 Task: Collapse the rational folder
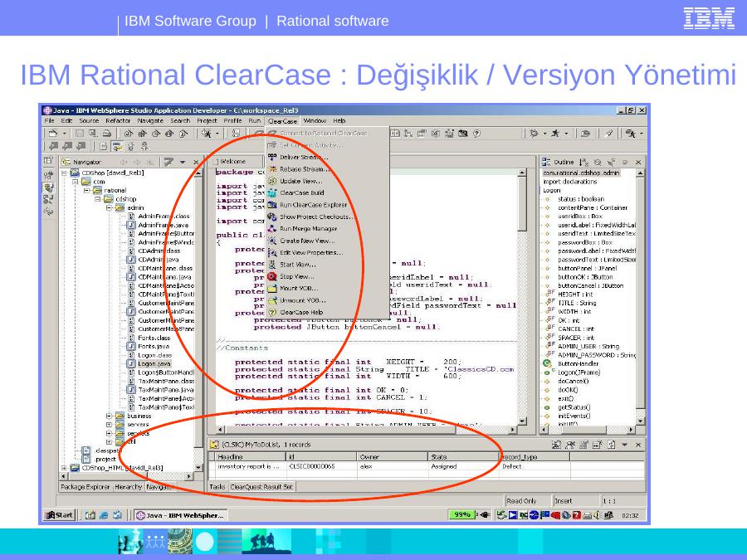86,191
